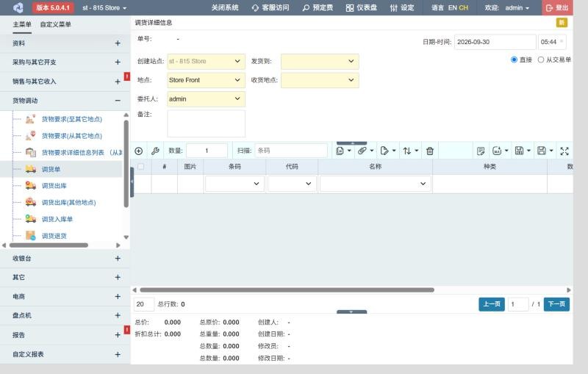Click 关闭系统 in the top bar
The height and width of the screenshot is (374, 588).
pos(225,7)
